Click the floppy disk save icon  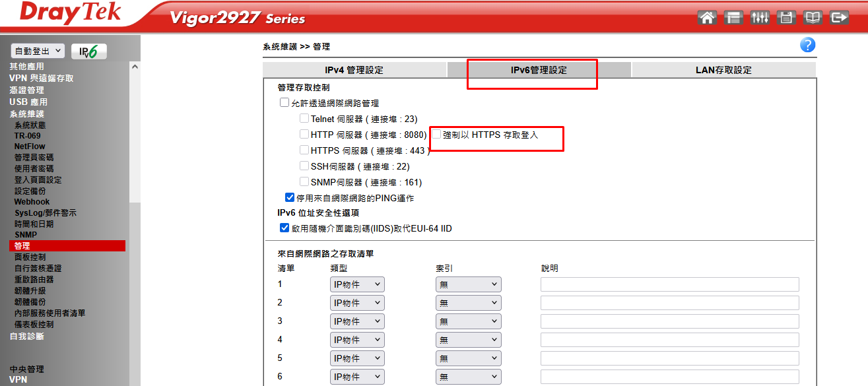coord(786,18)
